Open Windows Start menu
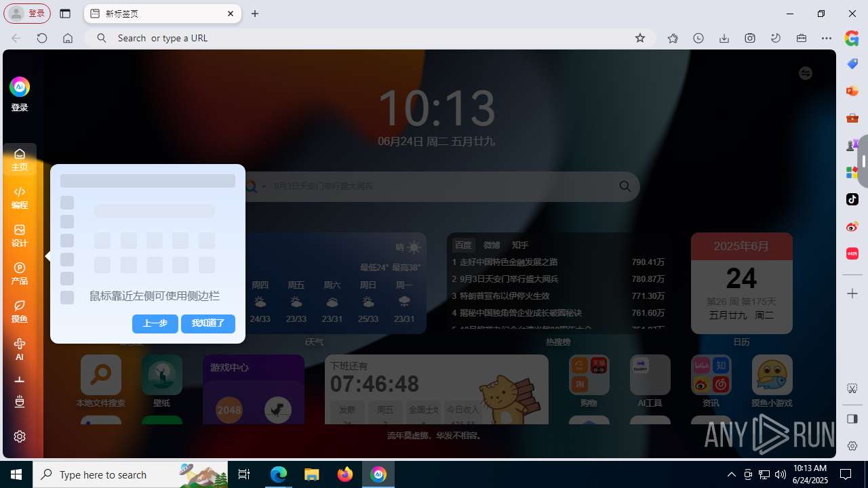The width and height of the screenshot is (868, 488). click(16, 474)
